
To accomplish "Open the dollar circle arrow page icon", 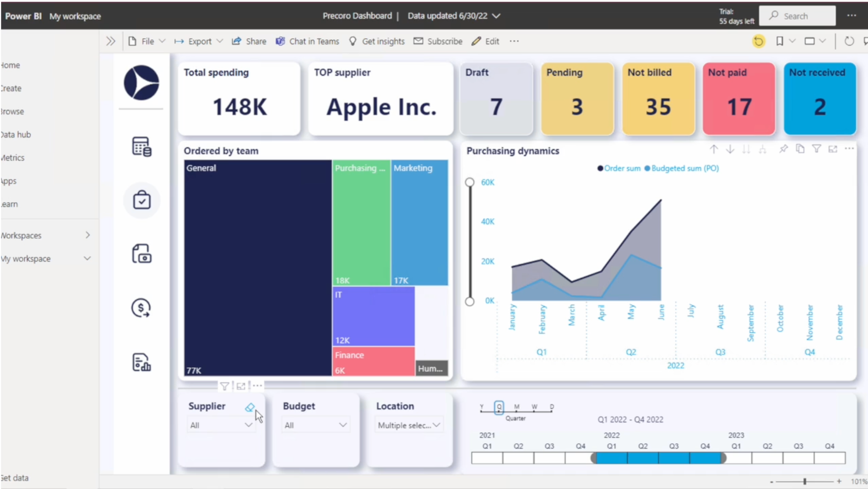I will point(141,308).
